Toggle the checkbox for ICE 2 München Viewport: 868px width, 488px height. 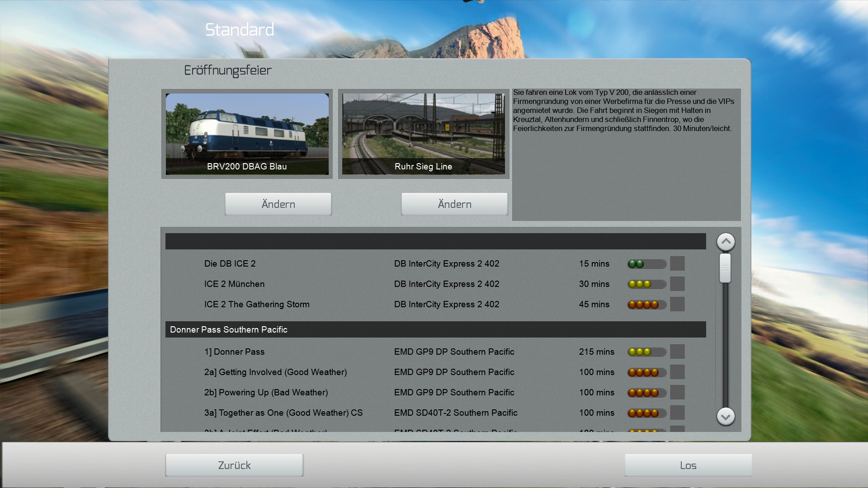677,284
